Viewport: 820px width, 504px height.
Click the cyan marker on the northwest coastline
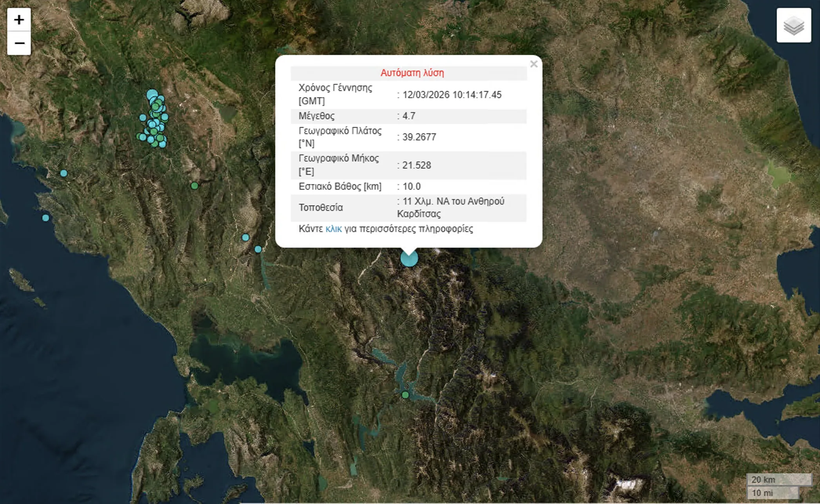(63, 173)
